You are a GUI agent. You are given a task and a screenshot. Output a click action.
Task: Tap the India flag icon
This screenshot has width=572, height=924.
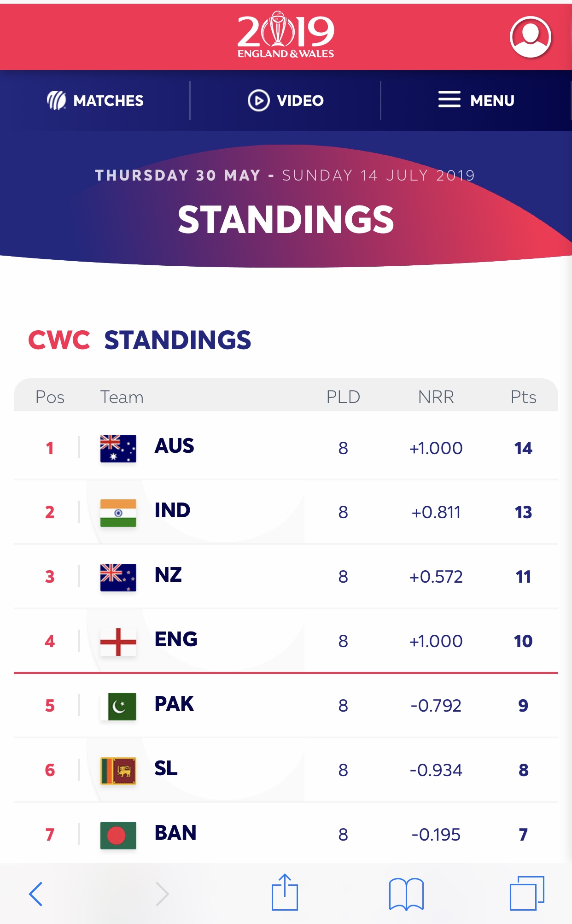pyautogui.click(x=118, y=513)
